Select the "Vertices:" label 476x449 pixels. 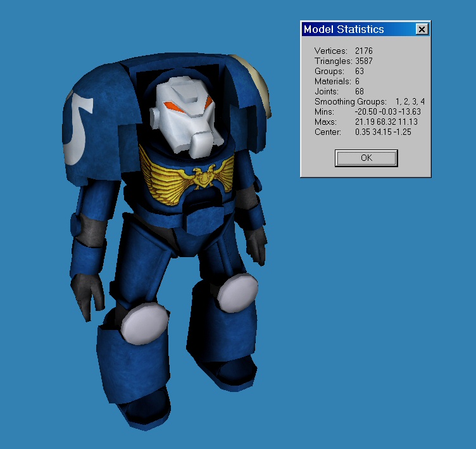click(x=331, y=51)
